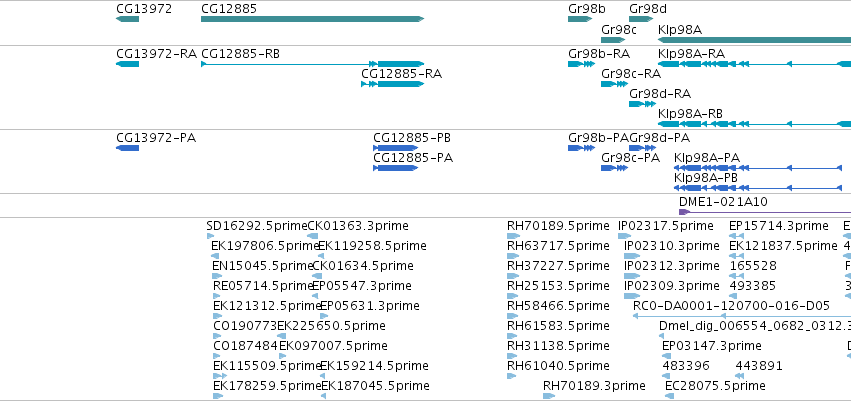Select the Klp98A-PB protein feature
The width and height of the screenshot is (851, 401).
point(758,188)
